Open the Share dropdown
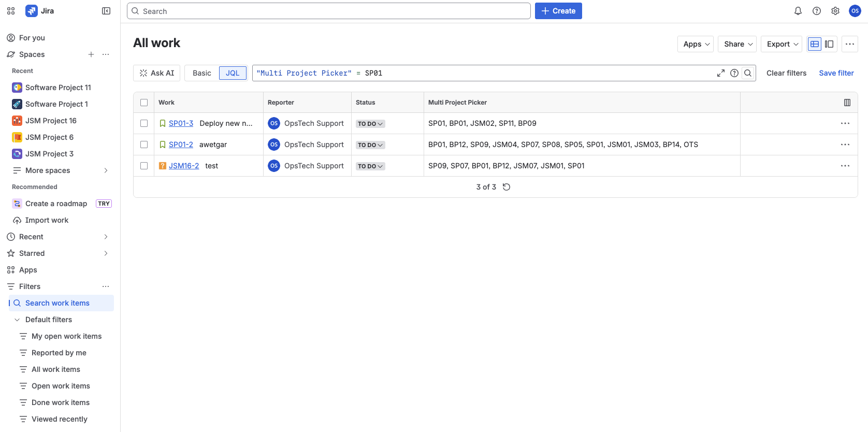Image resolution: width=868 pixels, height=432 pixels. [737, 44]
